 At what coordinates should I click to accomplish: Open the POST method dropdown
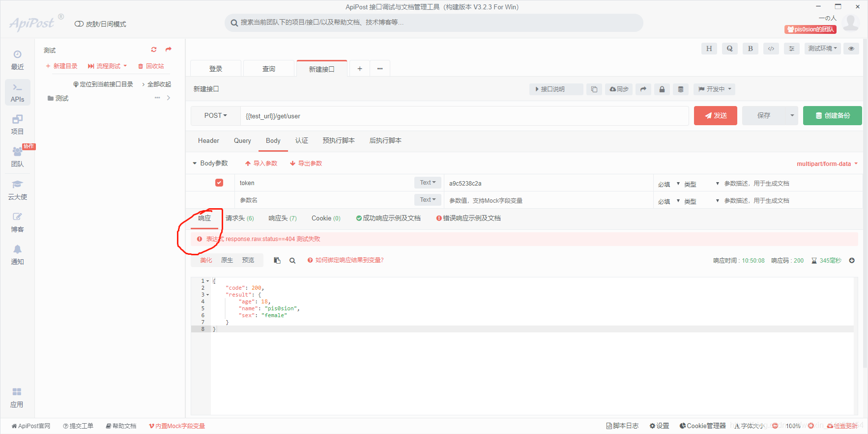(x=216, y=116)
